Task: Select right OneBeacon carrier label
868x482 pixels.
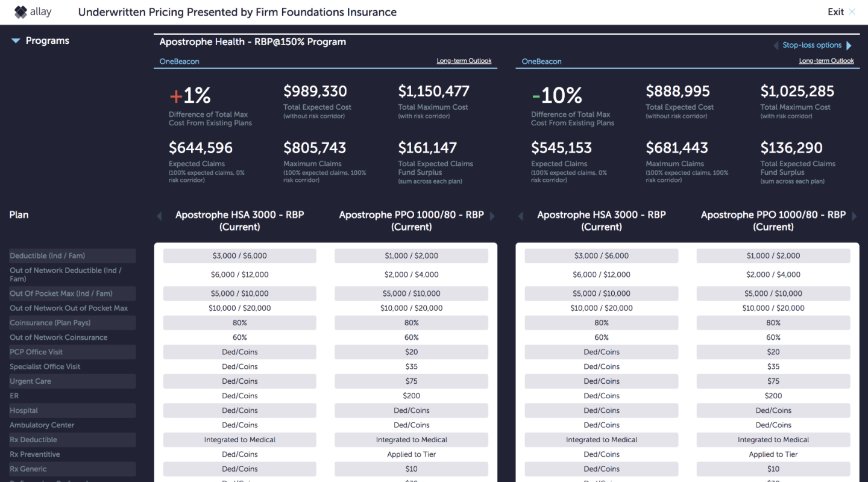Action: pyautogui.click(x=541, y=61)
